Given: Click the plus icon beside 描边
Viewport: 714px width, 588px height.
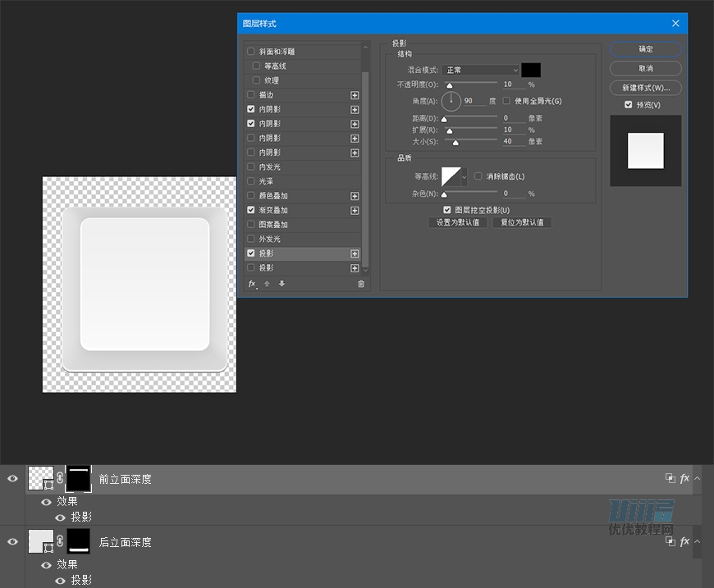Looking at the screenshot, I should click(355, 95).
